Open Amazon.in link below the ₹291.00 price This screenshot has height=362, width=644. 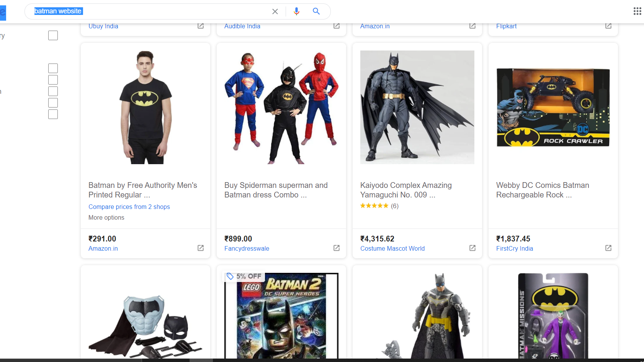[x=103, y=248]
